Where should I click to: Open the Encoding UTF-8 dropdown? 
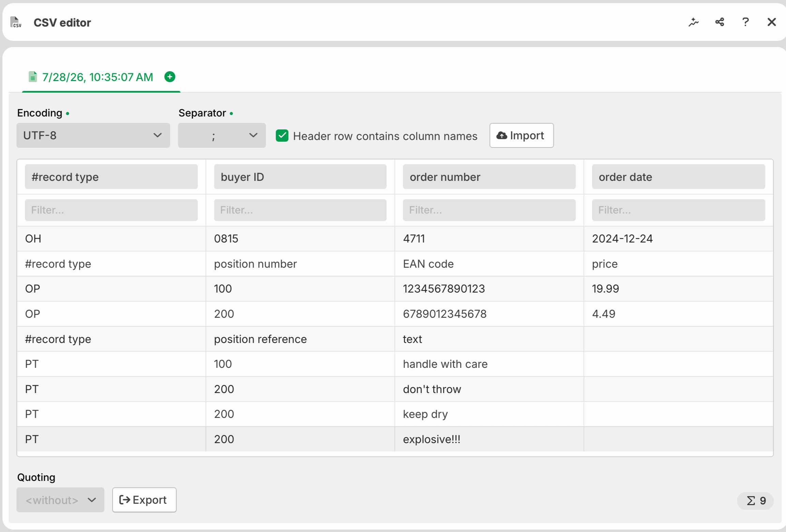93,136
